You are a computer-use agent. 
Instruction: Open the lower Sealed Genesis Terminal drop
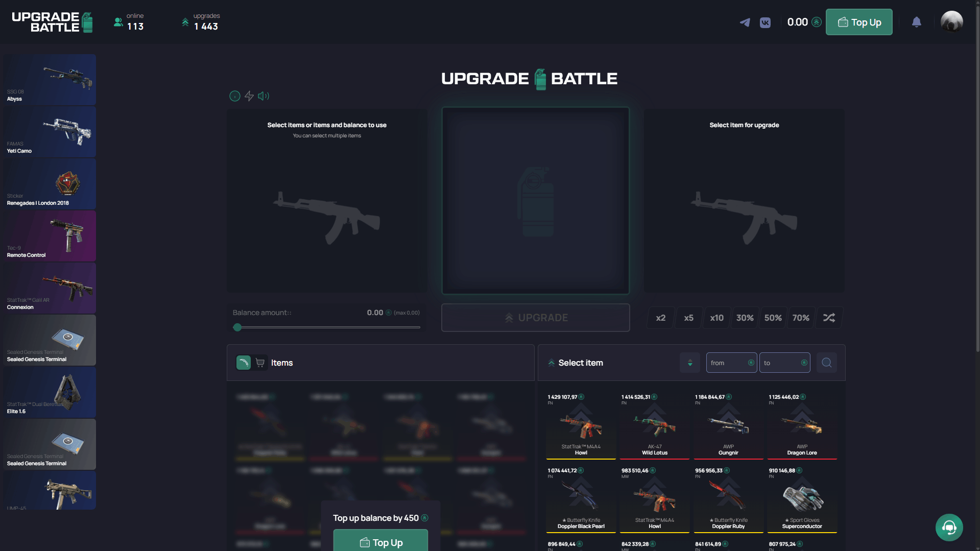point(50,444)
